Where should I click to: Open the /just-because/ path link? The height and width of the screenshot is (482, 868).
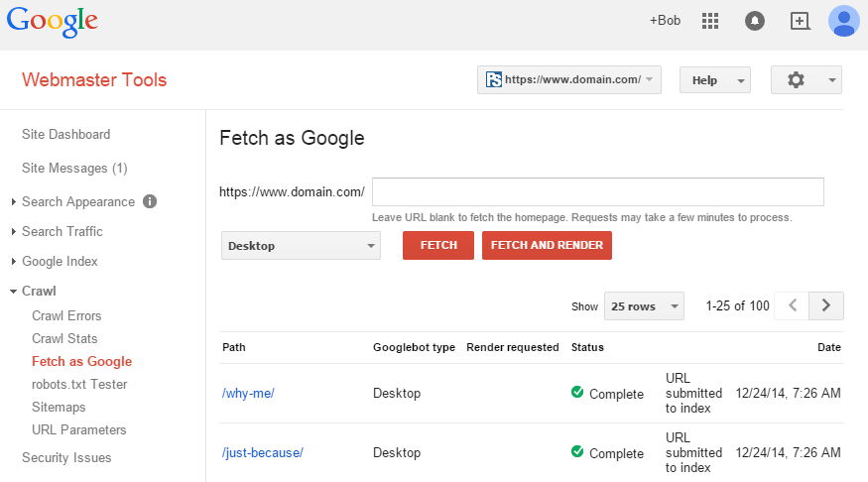(x=263, y=452)
